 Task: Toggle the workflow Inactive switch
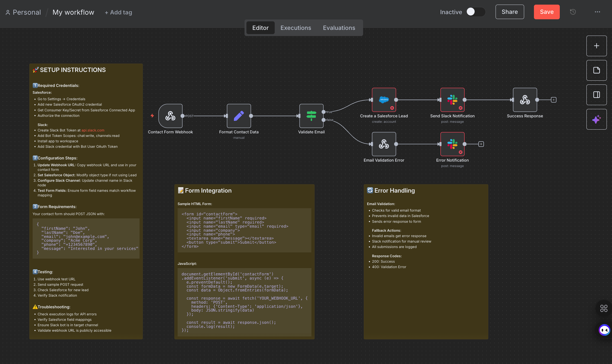click(475, 12)
